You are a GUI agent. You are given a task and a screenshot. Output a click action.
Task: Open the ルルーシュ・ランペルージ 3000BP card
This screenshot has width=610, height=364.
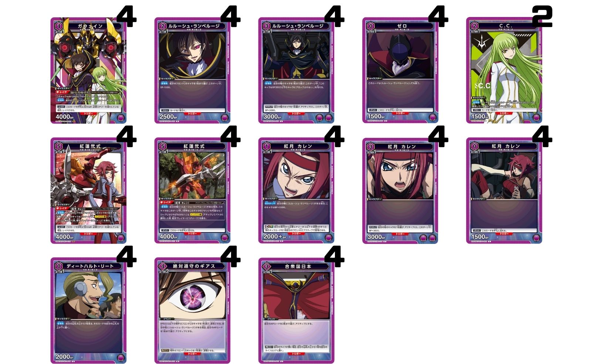coord(296,70)
